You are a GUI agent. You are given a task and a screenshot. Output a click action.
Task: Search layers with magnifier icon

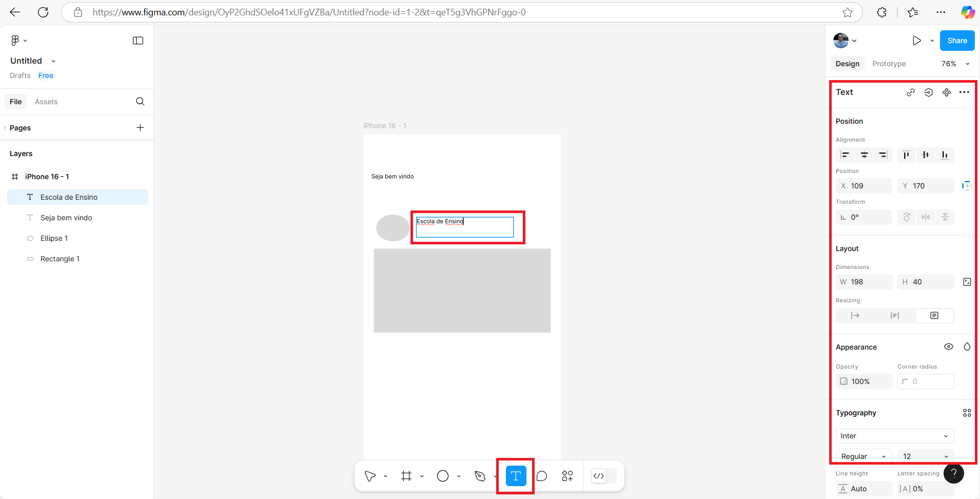[140, 102]
